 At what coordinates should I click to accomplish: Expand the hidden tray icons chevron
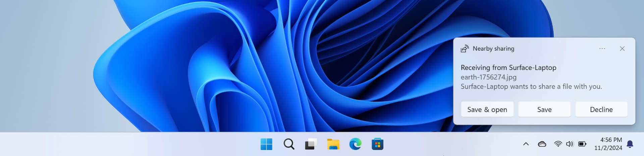pos(526,144)
